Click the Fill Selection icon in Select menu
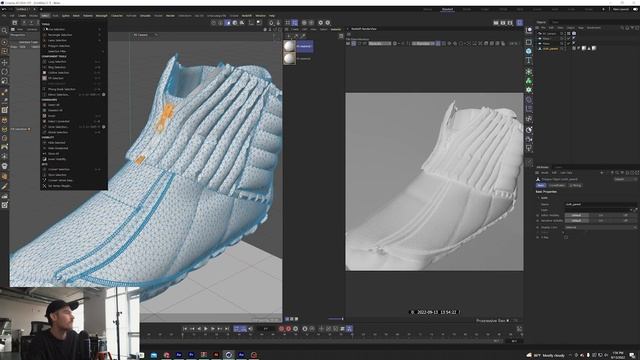The image size is (640, 360). tap(44, 78)
